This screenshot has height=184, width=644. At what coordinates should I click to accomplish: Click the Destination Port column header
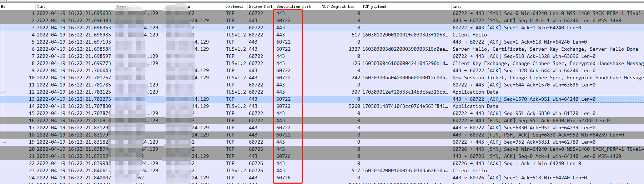[x=293, y=6]
